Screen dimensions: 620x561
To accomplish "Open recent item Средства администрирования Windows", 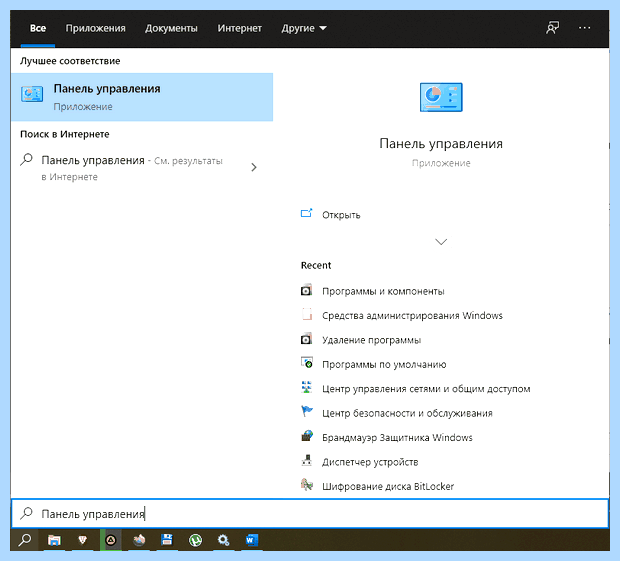I will click(x=412, y=315).
